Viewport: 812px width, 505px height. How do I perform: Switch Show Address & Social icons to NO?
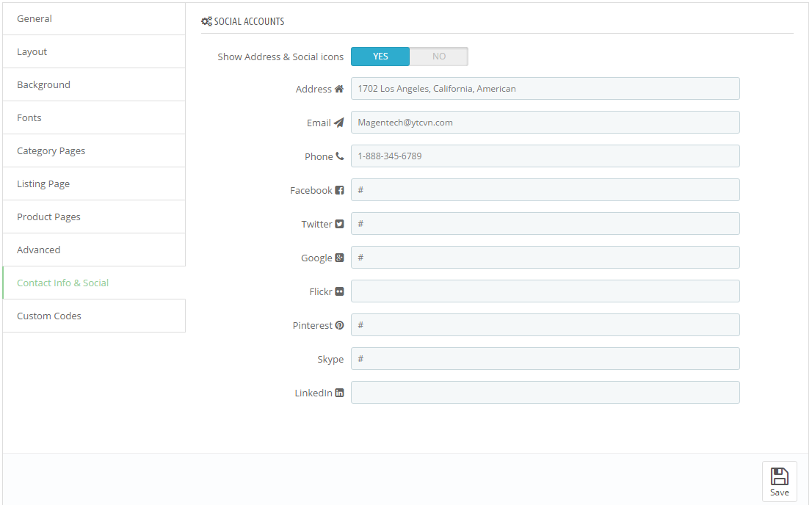(438, 57)
